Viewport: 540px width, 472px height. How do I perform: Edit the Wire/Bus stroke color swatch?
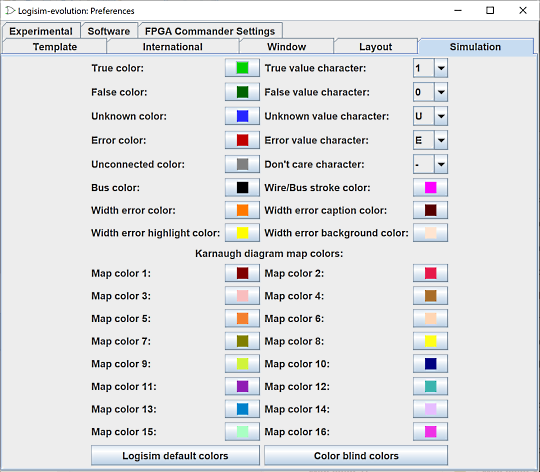430,188
